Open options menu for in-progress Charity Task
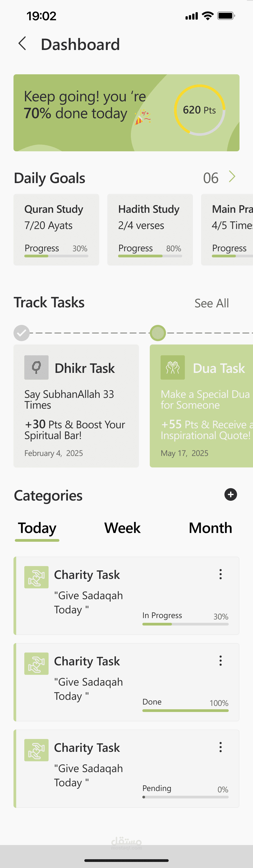 [x=221, y=574]
